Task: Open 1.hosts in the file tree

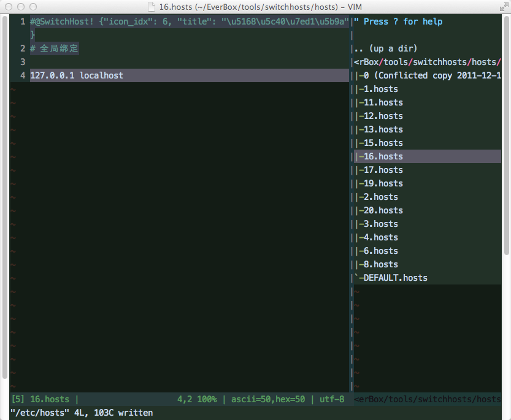Action: (x=380, y=89)
